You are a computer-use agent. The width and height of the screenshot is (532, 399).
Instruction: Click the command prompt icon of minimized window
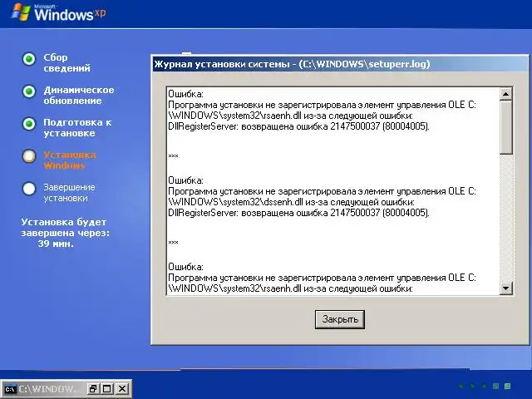click(10, 389)
